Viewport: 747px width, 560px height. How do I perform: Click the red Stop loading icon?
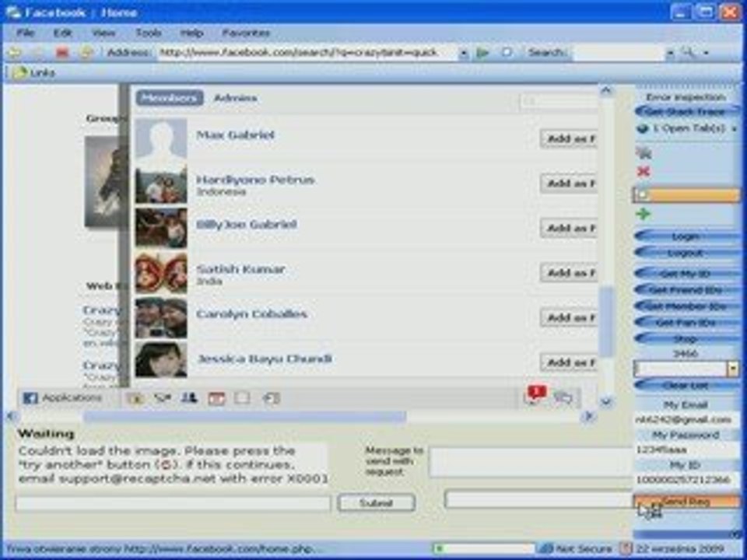pyautogui.click(x=62, y=52)
